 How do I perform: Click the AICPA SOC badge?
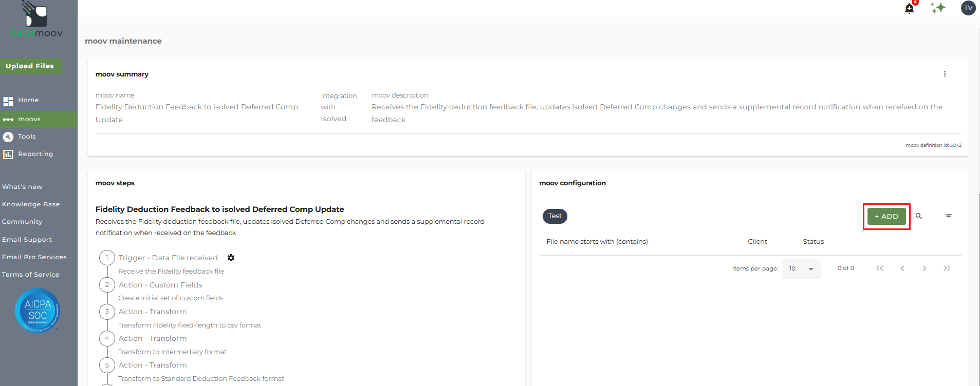pyautogui.click(x=38, y=311)
